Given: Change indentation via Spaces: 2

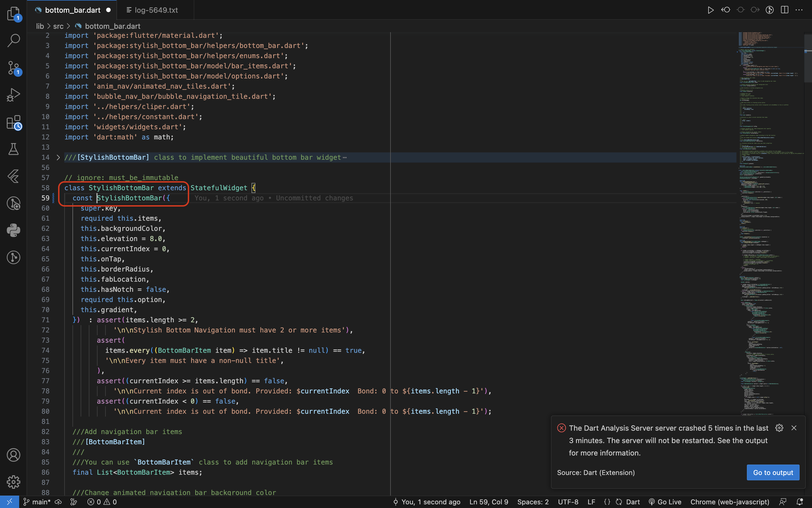Looking at the screenshot, I should click(x=533, y=502).
